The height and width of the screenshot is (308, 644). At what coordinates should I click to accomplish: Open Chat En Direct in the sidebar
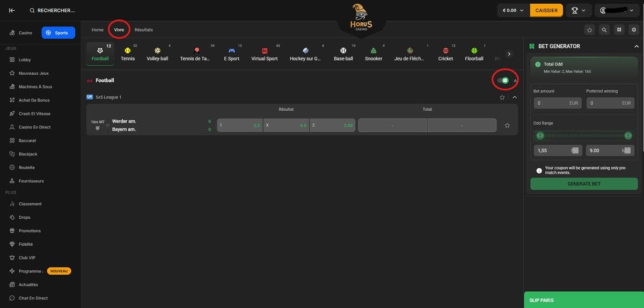point(33,298)
